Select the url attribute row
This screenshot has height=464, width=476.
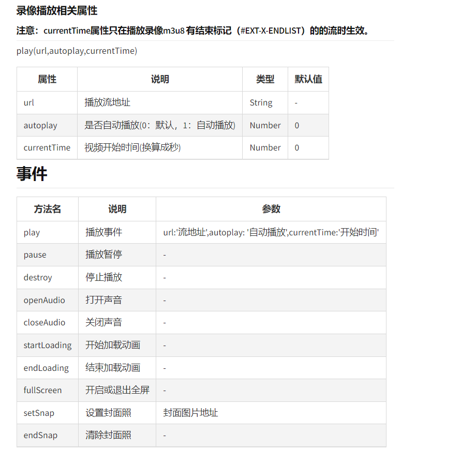pos(28,102)
